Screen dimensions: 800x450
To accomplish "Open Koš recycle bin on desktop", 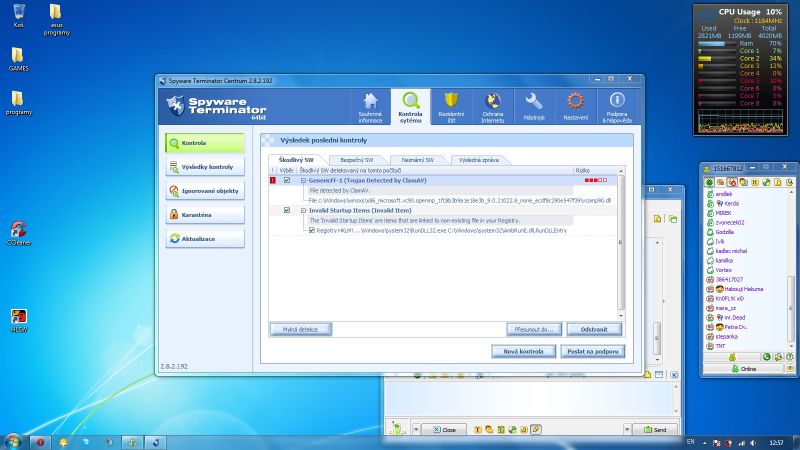I will tap(18, 15).
